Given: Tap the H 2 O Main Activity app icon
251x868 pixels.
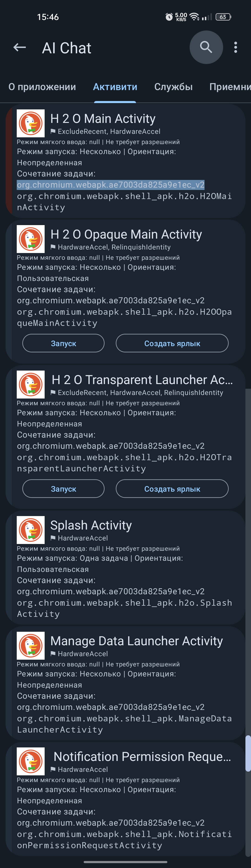Looking at the screenshot, I should click(x=31, y=123).
